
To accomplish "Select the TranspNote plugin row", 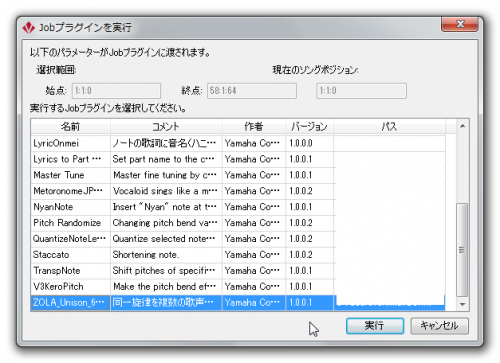I will point(238,271).
